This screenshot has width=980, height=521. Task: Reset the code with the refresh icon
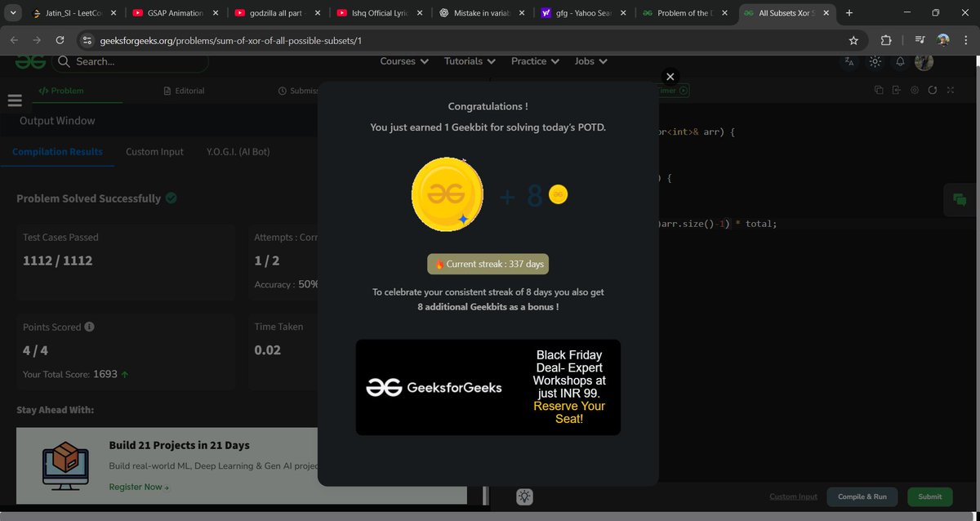click(x=932, y=90)
